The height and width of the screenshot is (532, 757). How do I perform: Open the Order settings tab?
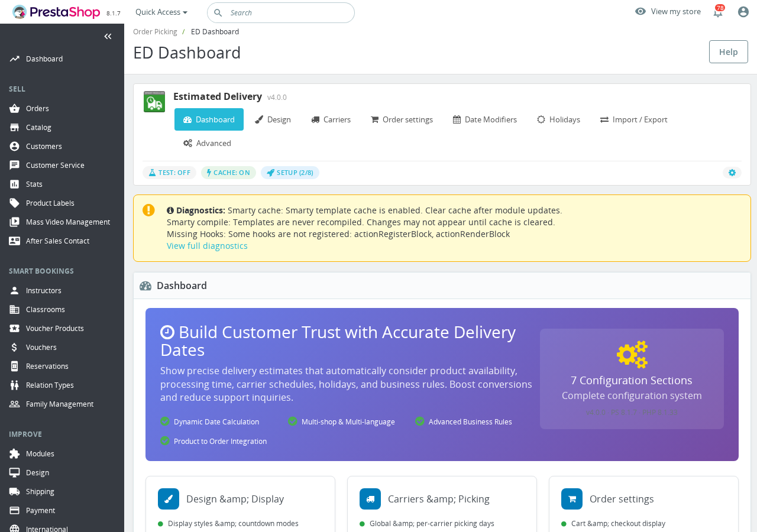(402, 119)
